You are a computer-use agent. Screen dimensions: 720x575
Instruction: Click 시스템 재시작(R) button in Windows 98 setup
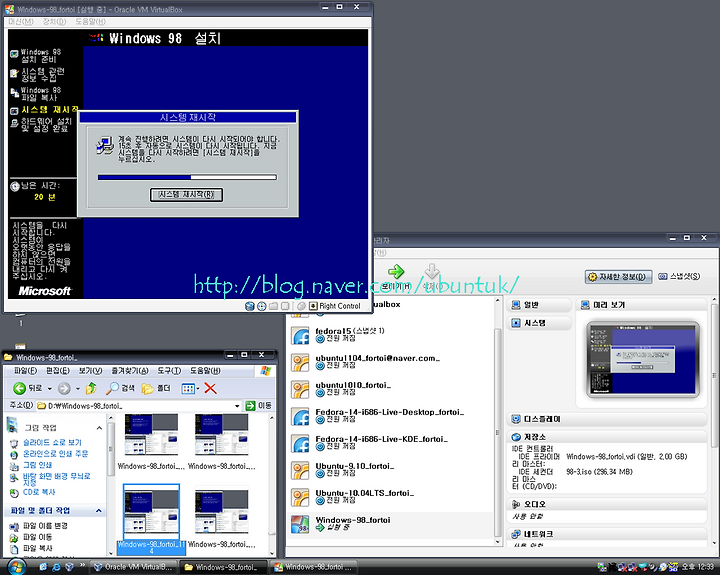point(186,195)
